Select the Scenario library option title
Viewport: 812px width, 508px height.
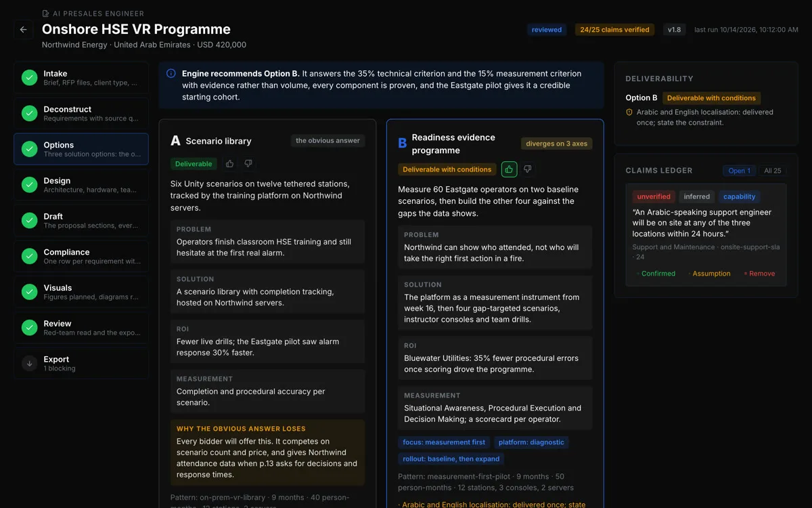(x=219, y=141)
